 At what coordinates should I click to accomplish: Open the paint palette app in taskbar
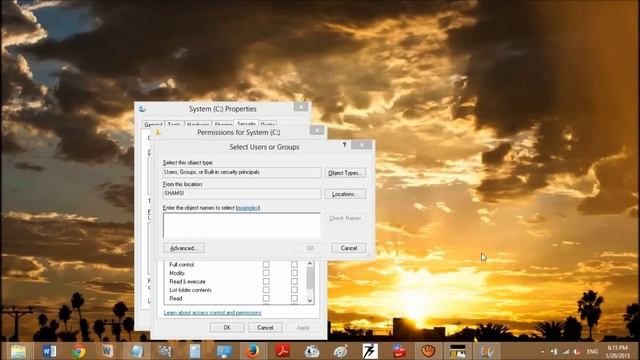pos(340,351)
